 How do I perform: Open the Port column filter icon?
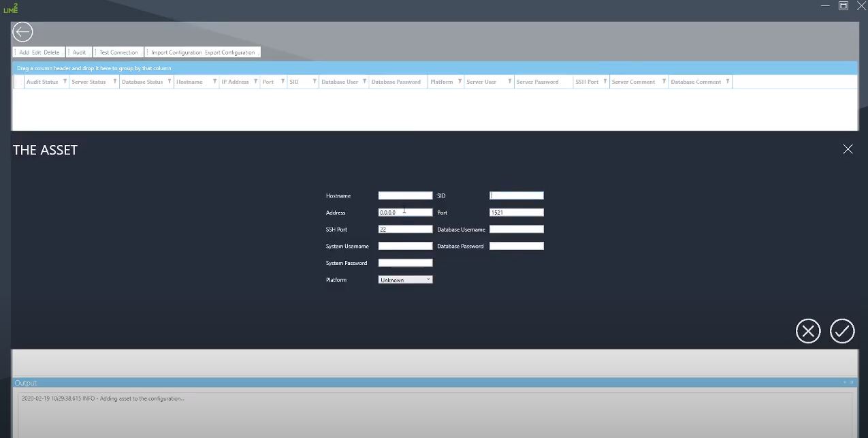click(x=283, y=82)
